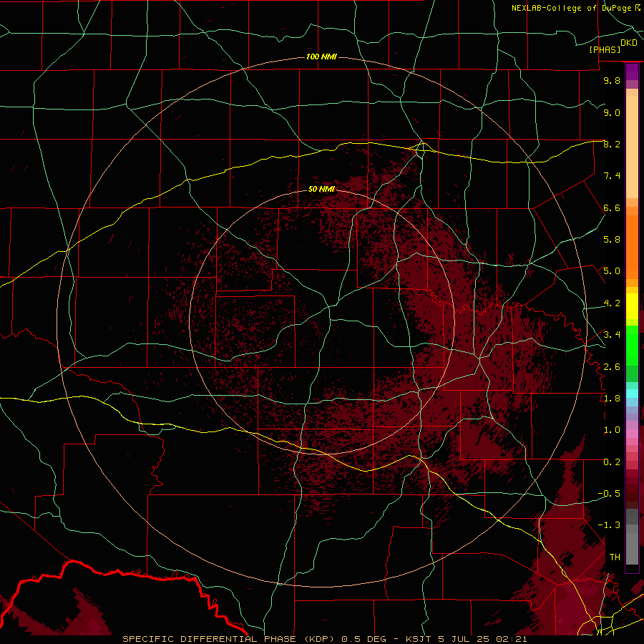Click the -0.5 value on the color scale
This screenshot has width=644, height=644.
[x=609, y=494]
